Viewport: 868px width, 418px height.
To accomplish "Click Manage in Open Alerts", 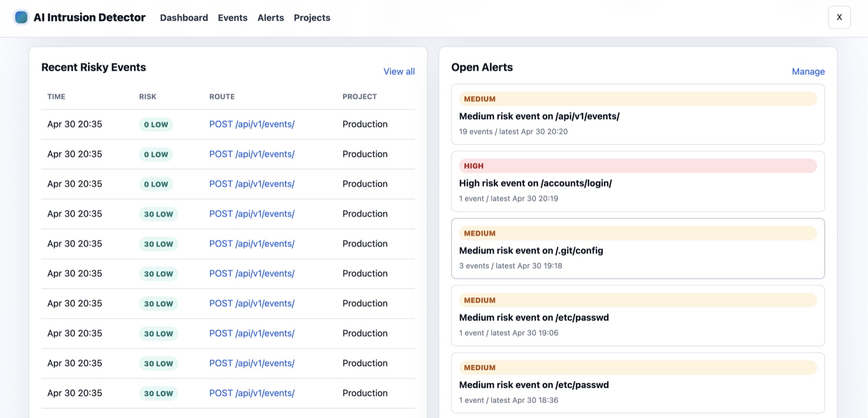I will [808, 72].
